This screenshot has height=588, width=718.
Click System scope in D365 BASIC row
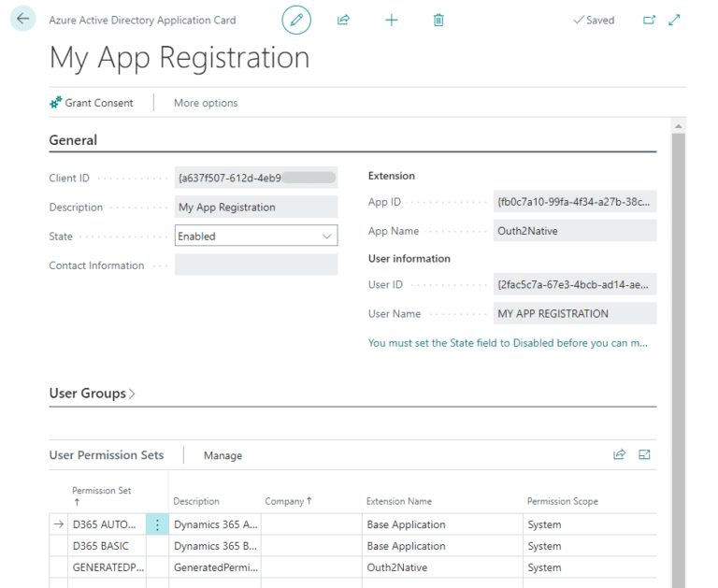click(x=590, y=546)
